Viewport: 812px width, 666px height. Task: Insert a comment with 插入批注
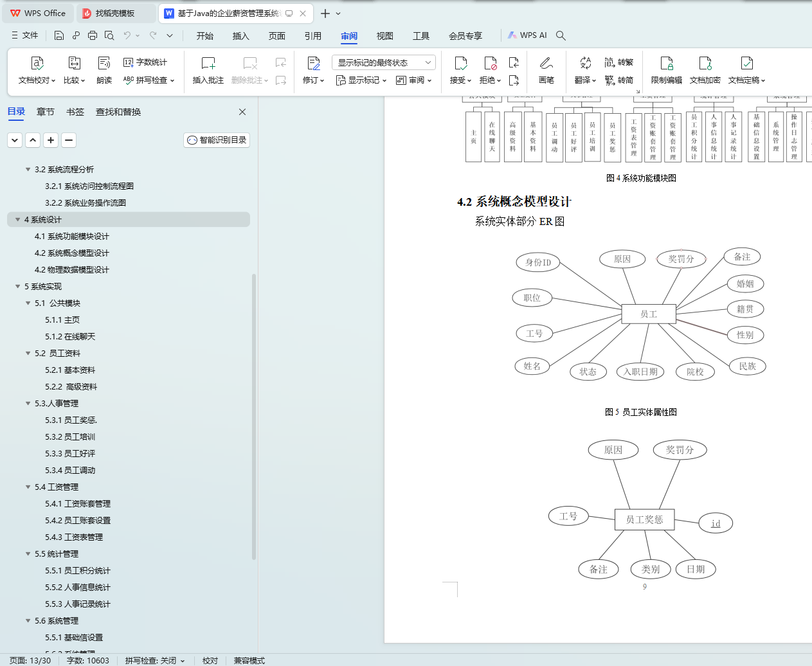pos(207,69)
